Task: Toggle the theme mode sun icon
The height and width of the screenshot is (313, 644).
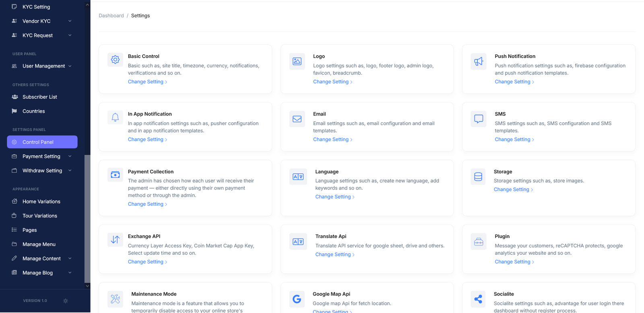Action: 66,301
